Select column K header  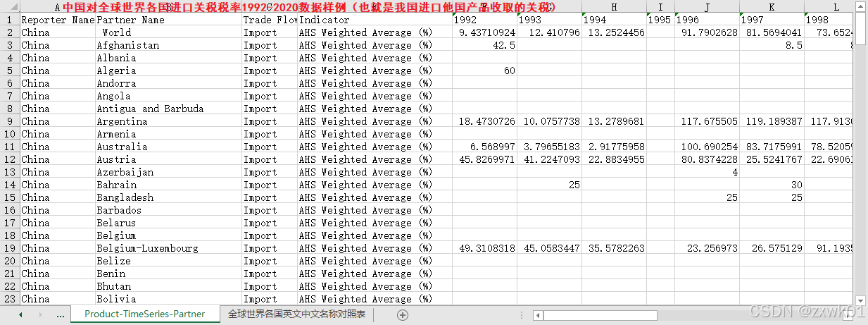point(772,6)
